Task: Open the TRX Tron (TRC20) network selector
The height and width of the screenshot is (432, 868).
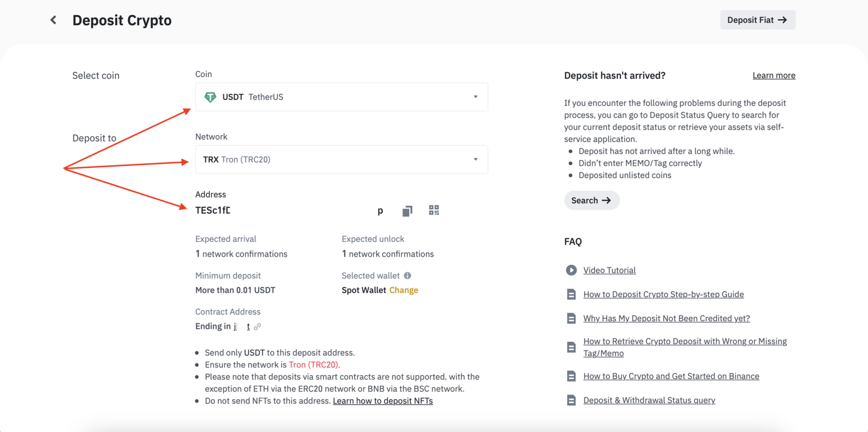Action: pos(342,159)
